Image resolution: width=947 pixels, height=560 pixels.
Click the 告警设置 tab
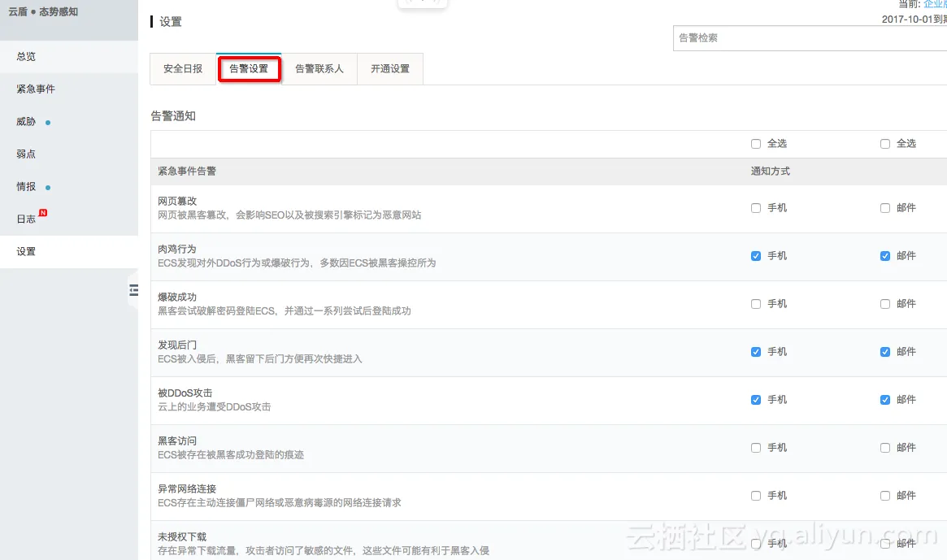249,69
